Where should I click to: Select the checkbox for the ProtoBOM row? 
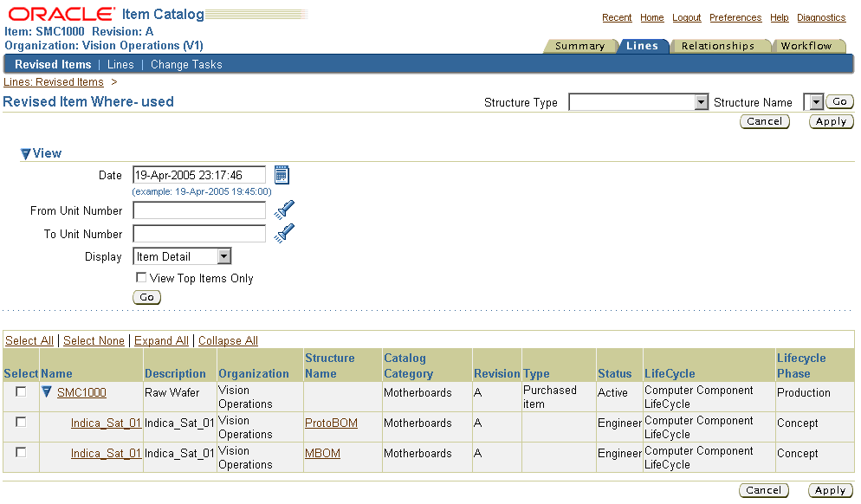click(21, 422)
